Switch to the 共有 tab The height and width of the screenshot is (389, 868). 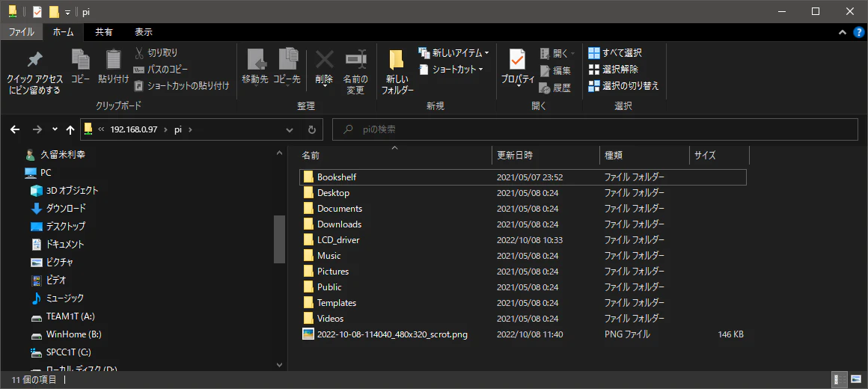pos(103,32)
